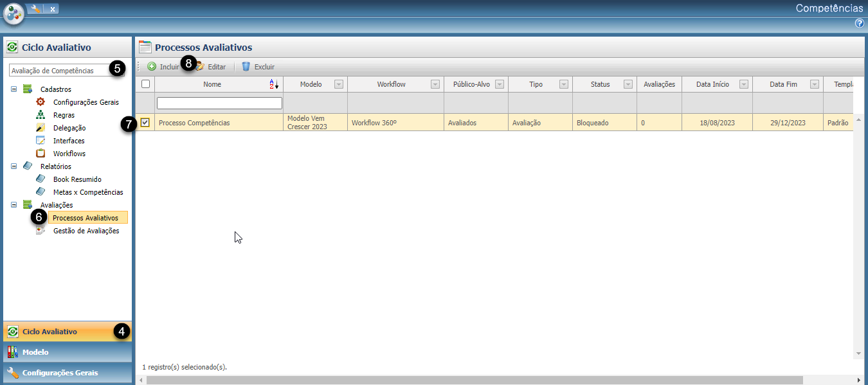The width and height of the screenshot is (868, 385).
Task: Collapse the Avaliações tree node
Action: [x=14, y=204]
